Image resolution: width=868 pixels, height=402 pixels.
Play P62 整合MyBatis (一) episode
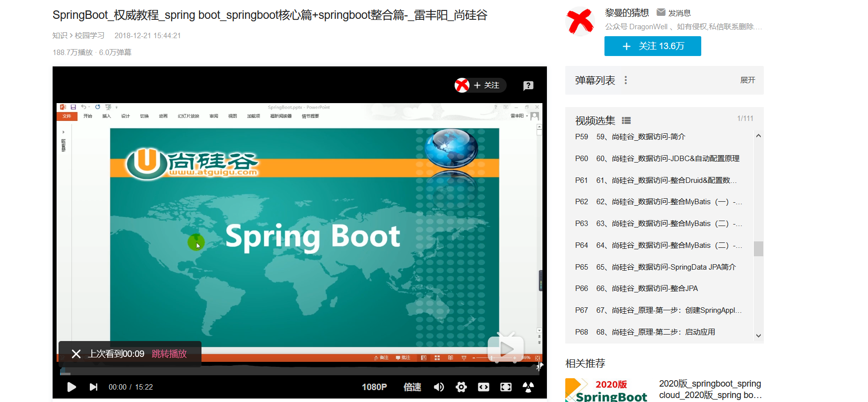pos(659,202)
